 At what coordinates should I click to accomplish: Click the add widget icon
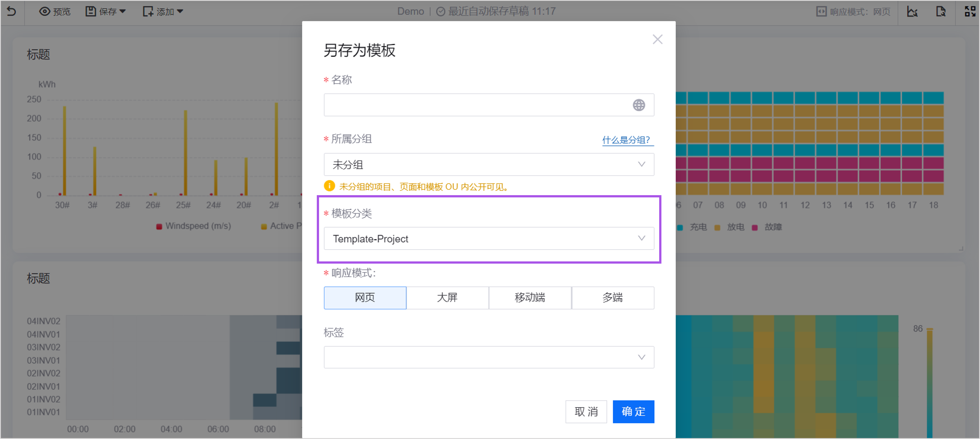148,11
